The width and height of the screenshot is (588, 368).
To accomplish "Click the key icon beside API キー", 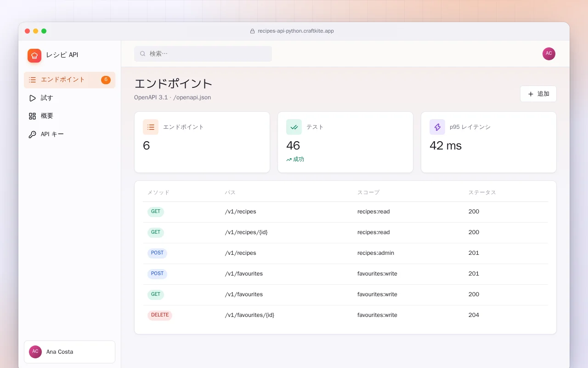I will point(32,134).
